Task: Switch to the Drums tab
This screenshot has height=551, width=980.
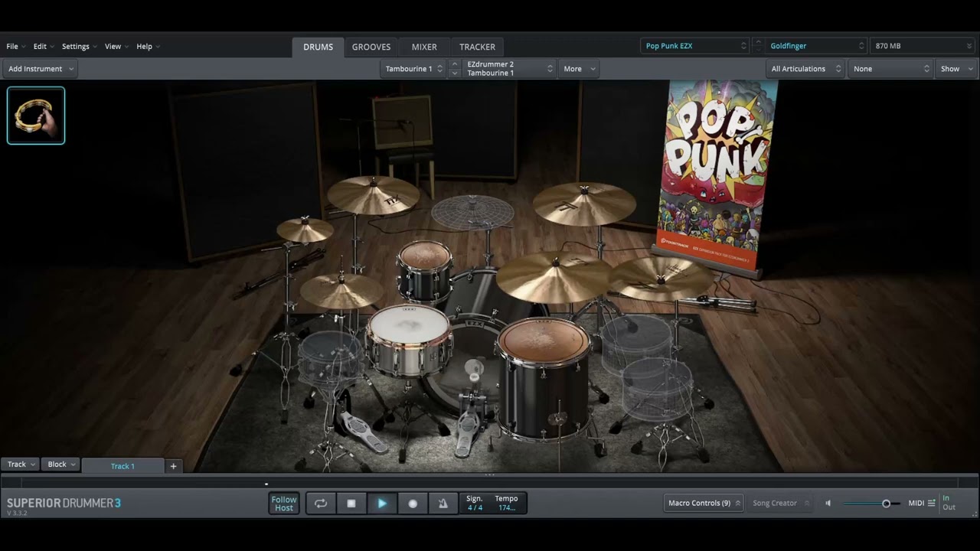Action: tap(318, 47)
